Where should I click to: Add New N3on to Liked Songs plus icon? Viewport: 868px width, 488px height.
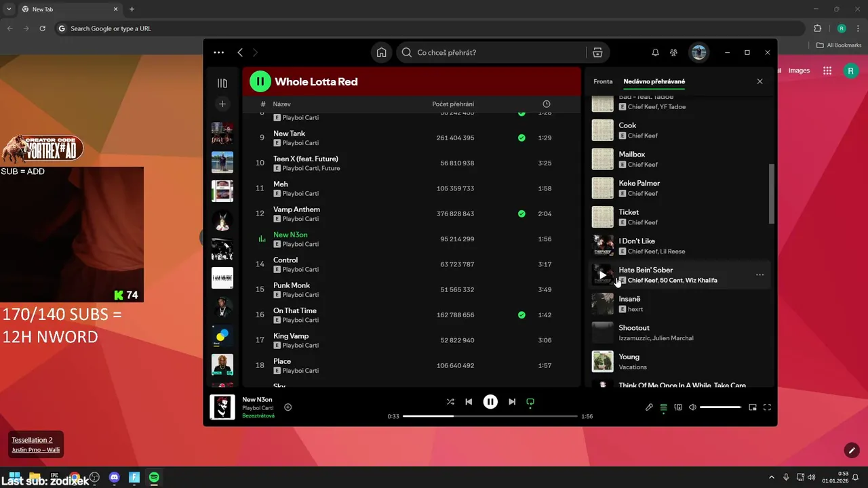coord(288,407)
